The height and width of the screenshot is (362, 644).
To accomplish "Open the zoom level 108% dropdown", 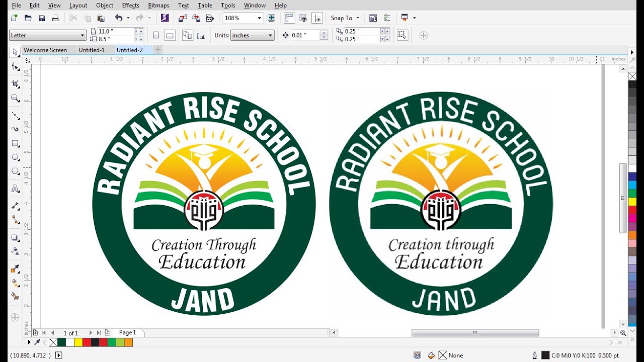I will coord(260,18).
